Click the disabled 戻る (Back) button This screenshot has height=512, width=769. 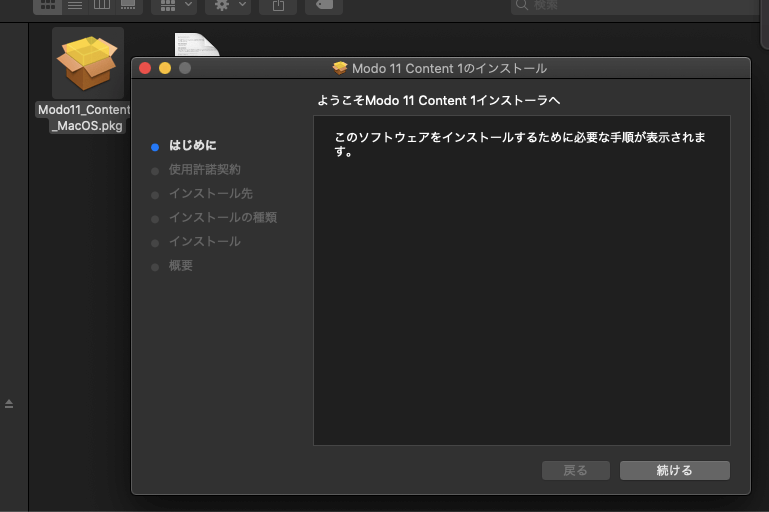(x=576, y=470)
